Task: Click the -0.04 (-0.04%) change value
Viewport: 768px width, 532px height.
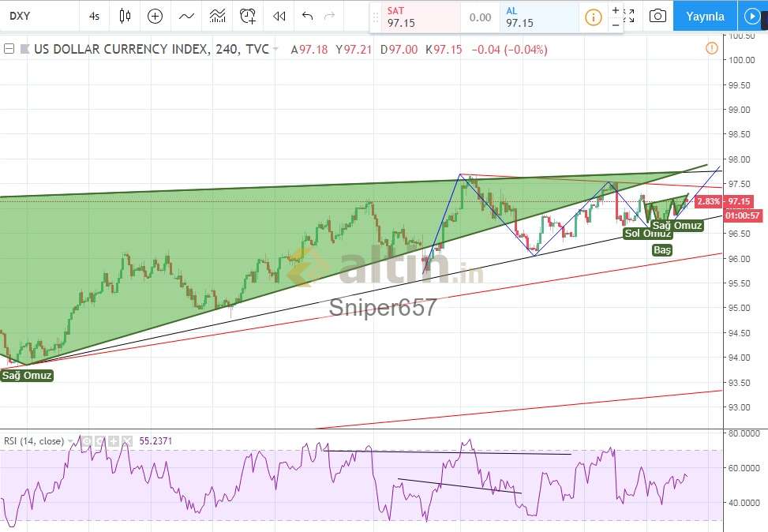Action: [509, 50]
